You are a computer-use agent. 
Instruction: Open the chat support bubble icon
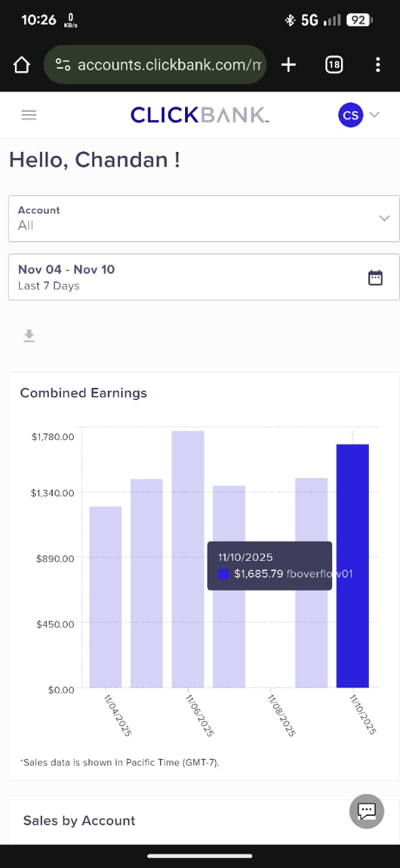tap(366, 811)
